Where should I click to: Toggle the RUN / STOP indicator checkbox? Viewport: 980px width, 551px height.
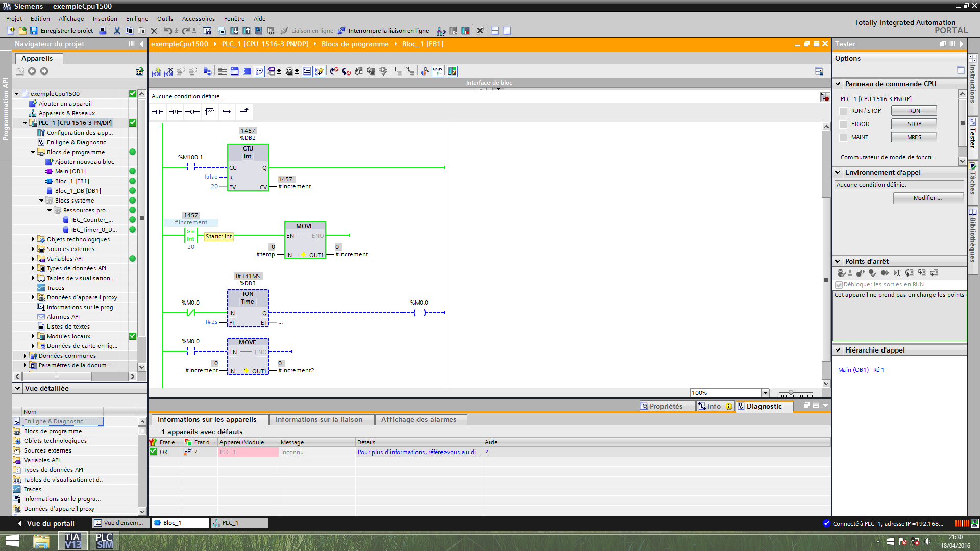pyautogui.click(x=843, y=111)
